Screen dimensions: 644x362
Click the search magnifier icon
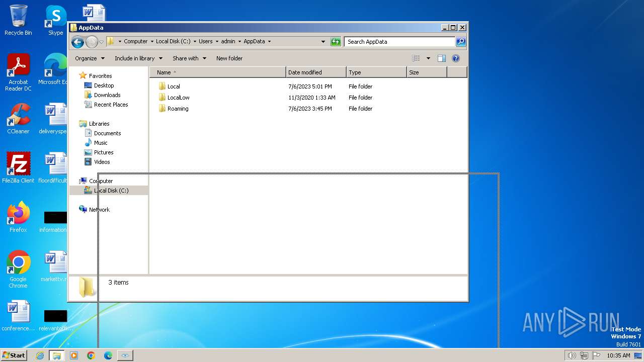tap(460, 42)
